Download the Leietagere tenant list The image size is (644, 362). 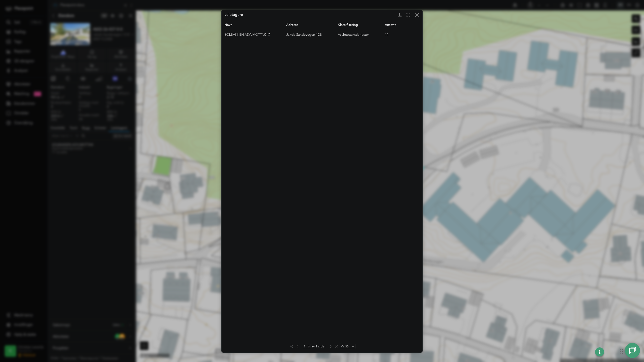click(x=399, y=15)
